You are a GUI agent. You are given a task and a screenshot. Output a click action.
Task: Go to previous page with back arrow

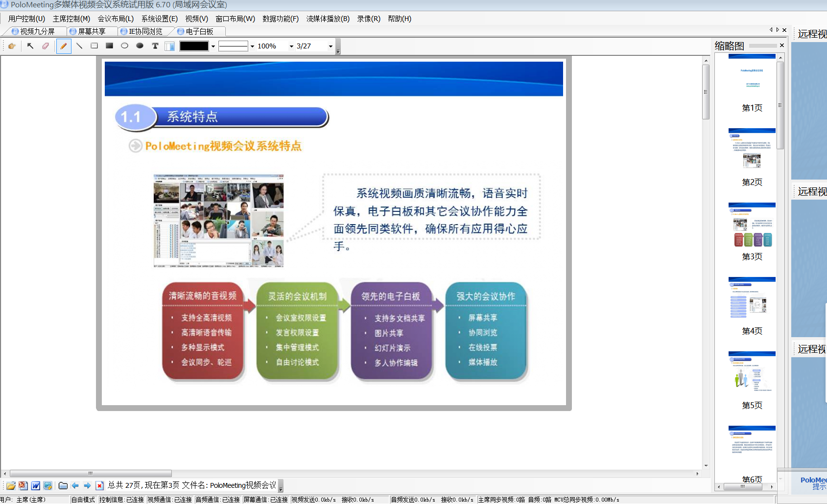(x=75, y=485)
